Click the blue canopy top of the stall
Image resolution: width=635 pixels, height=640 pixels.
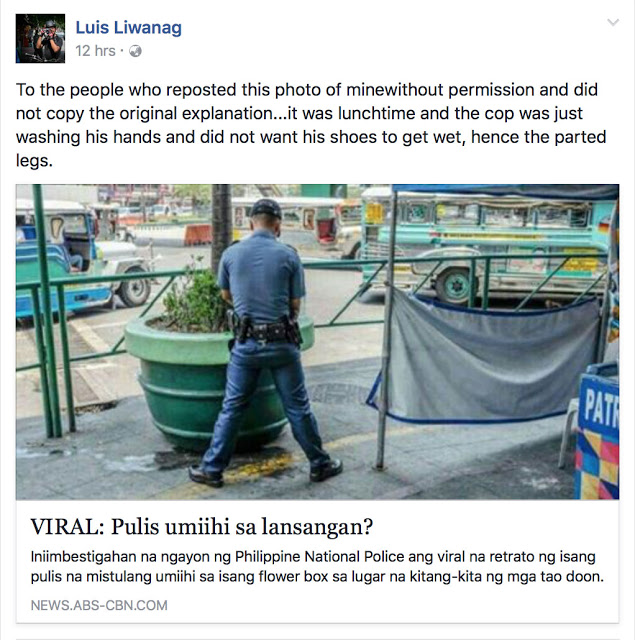tap(506, 191)
